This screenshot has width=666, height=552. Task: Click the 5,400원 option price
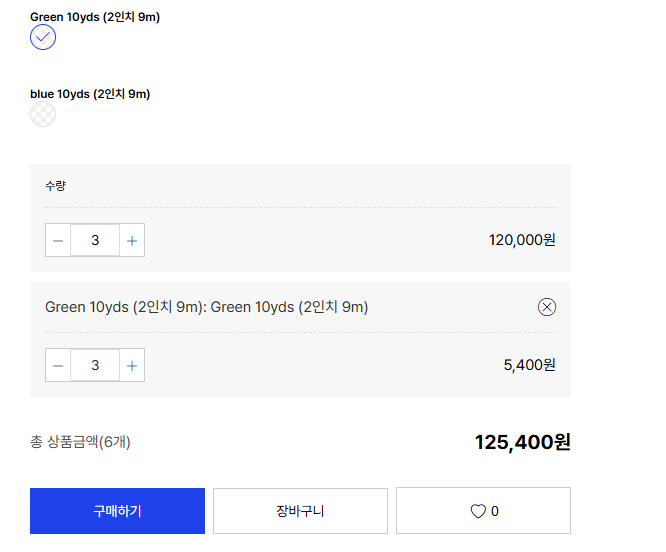tap(529, 365)
